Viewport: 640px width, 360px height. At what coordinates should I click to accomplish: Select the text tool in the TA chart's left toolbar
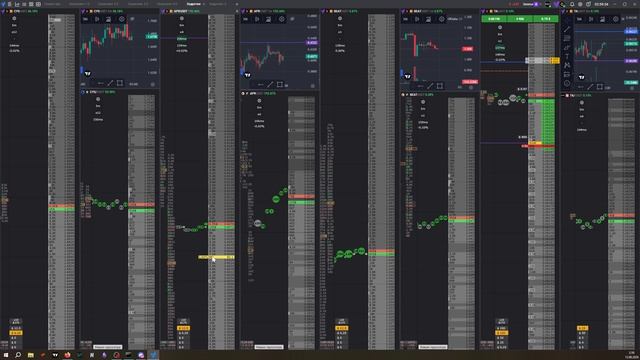pos(567,56)
